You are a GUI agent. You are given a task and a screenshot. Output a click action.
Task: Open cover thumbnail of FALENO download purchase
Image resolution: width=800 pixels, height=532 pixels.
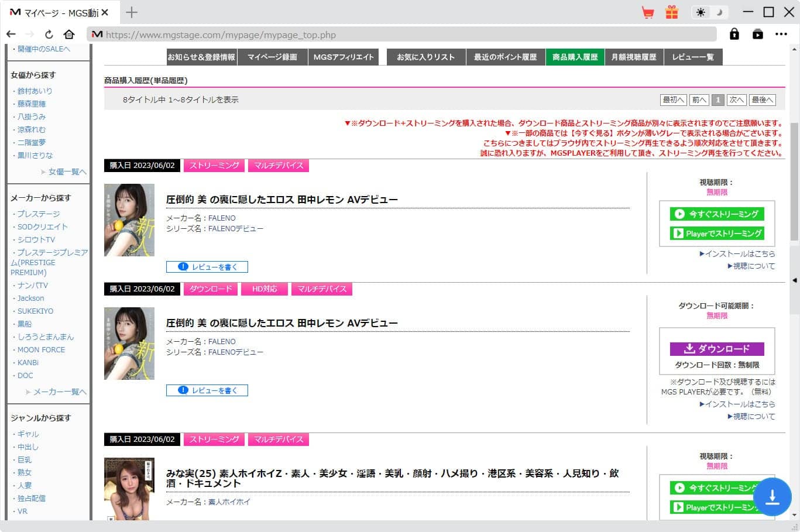(x=129, y=344)
